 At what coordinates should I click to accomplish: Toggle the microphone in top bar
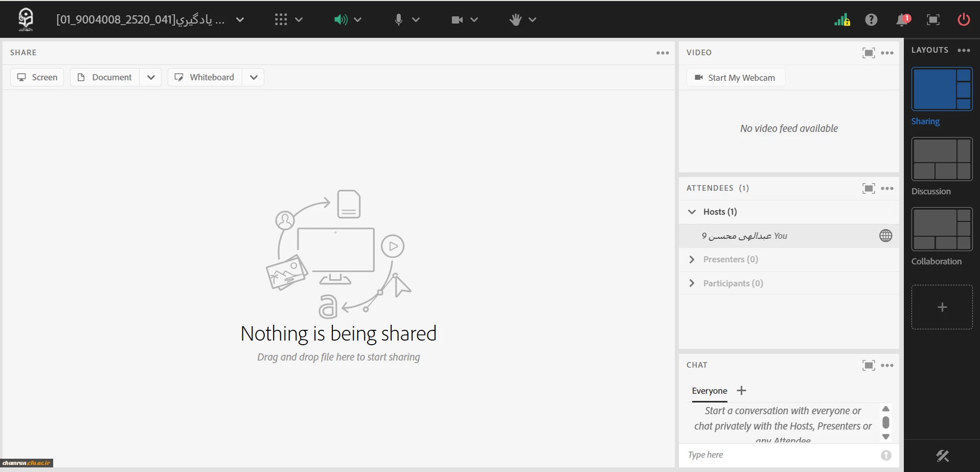[399, 20]
